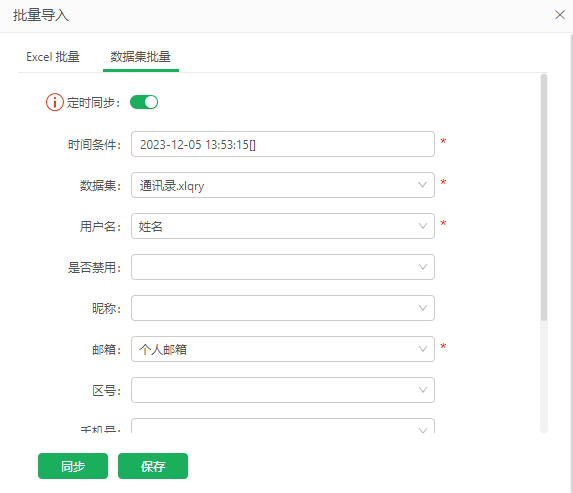Click the scrollbar track below the thumb
This screenshot has height=493, width=573.
[x=544, y=377]
